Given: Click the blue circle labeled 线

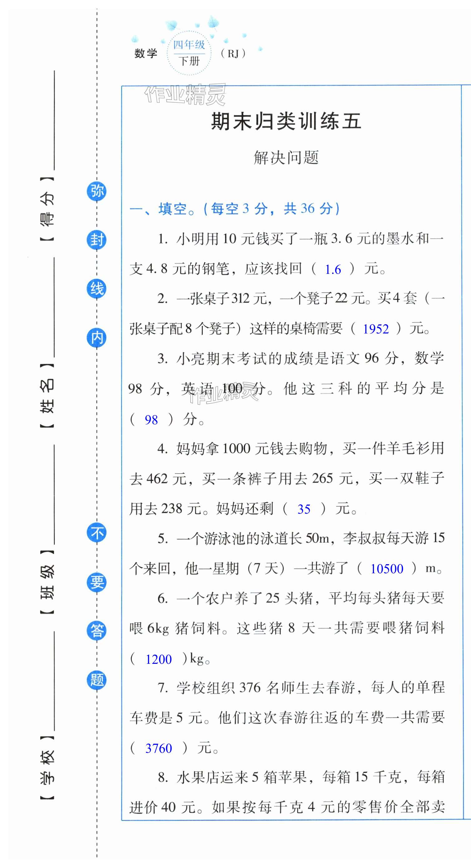Looking at the screenshot, I should point(97,289).
